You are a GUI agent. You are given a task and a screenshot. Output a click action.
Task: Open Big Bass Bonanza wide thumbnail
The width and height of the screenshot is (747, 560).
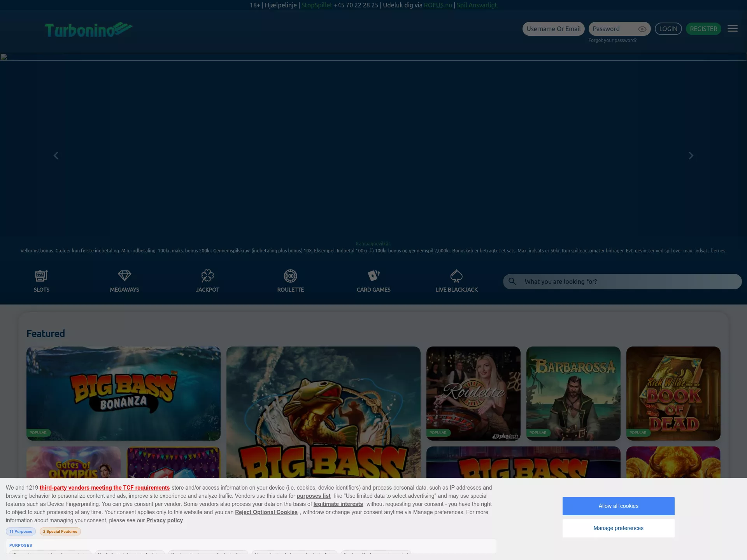123,394
